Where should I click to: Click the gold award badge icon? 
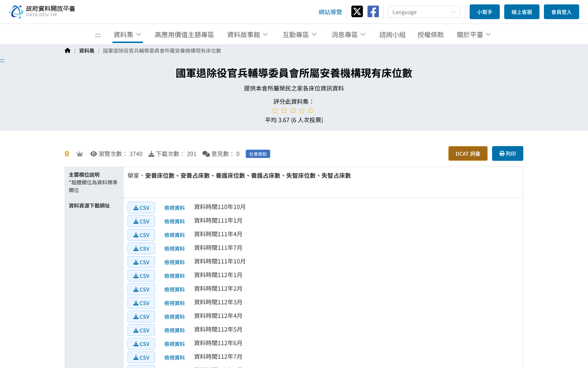[x=67, y=154]
